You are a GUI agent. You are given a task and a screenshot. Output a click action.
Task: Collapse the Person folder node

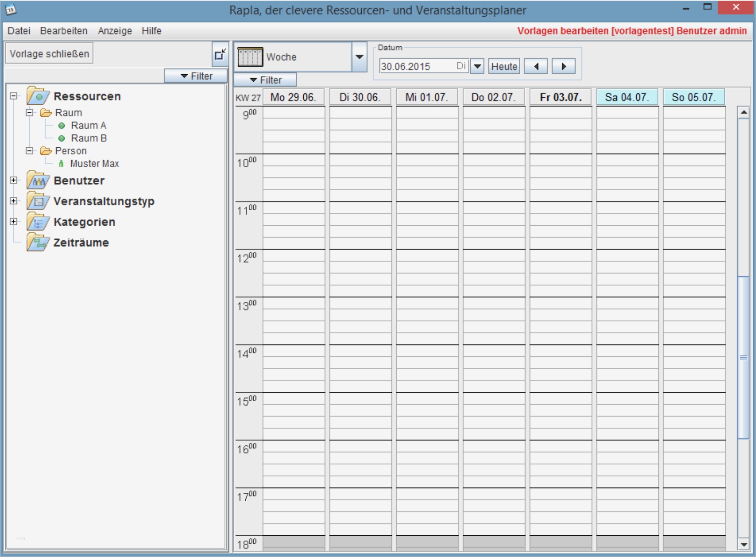[29, 151]
